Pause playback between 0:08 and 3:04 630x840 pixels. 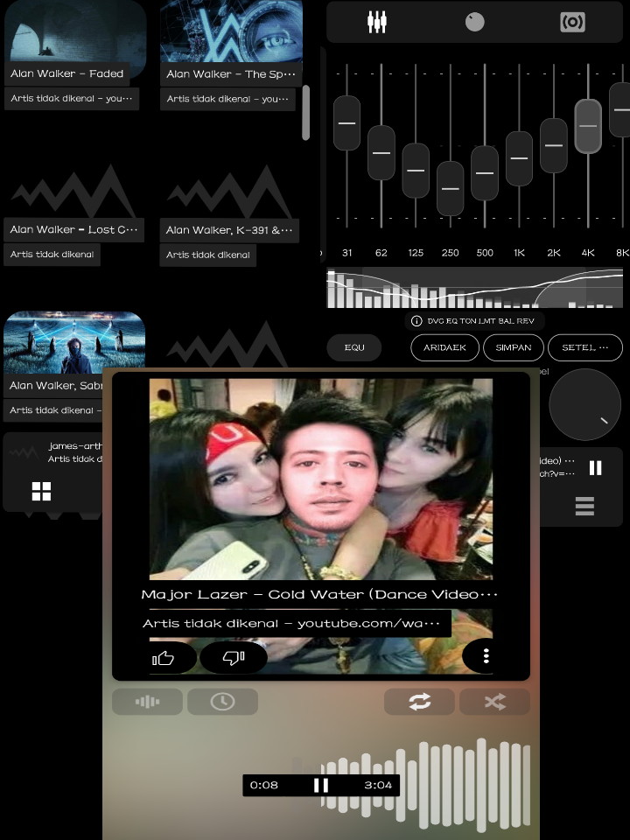[x=321, y=786]
